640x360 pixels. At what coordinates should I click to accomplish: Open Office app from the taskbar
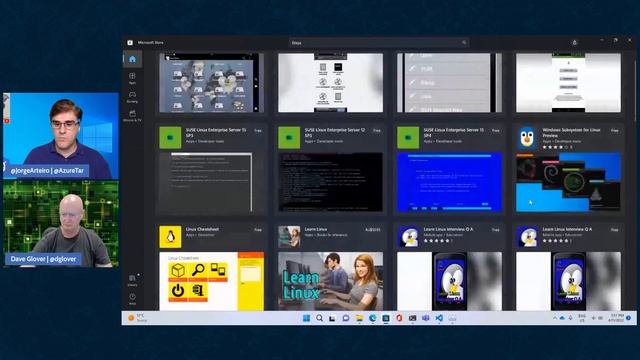coord(399,318)
